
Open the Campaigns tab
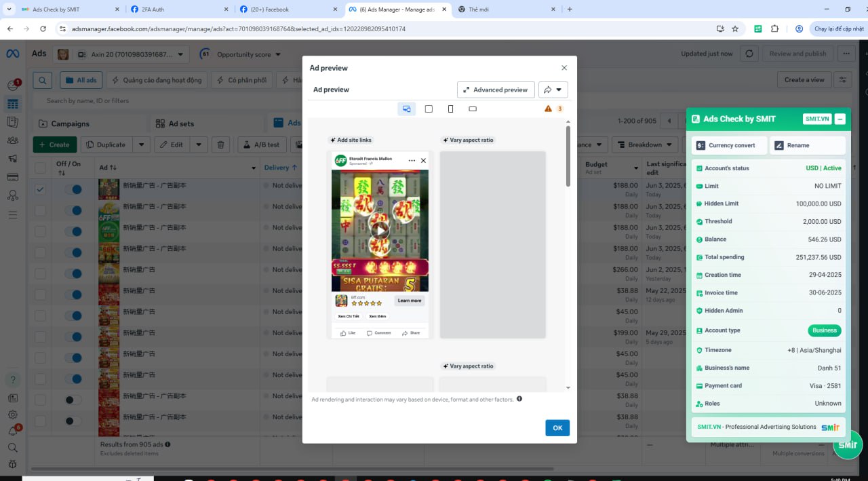click(x=90, y=123)
